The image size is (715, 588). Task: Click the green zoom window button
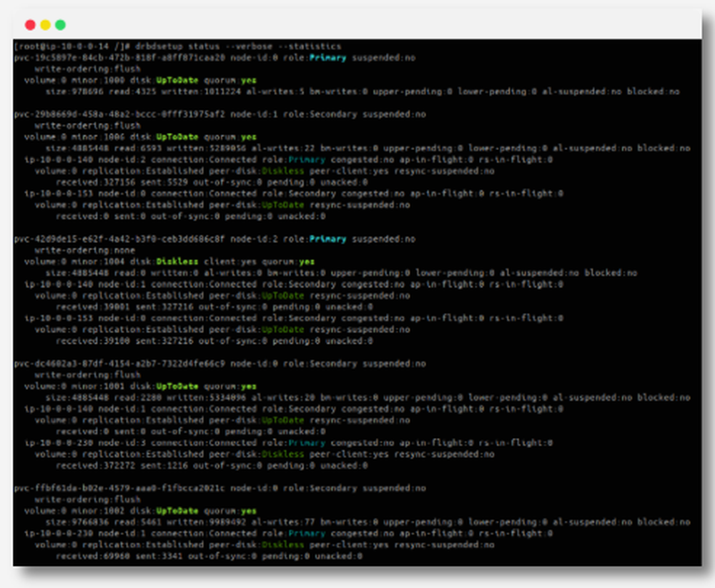pos(61,24)
